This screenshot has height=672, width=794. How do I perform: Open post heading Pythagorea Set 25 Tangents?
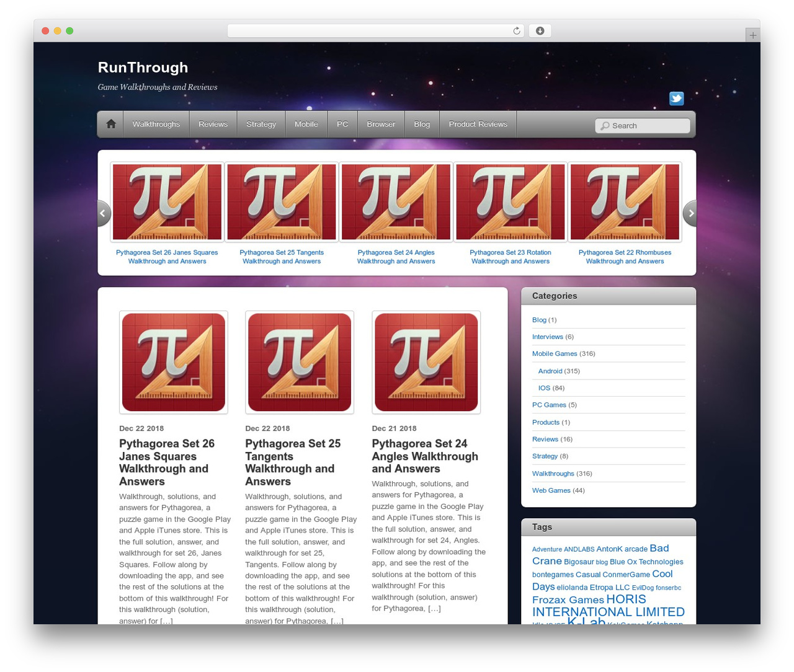[x=293, y=462]
